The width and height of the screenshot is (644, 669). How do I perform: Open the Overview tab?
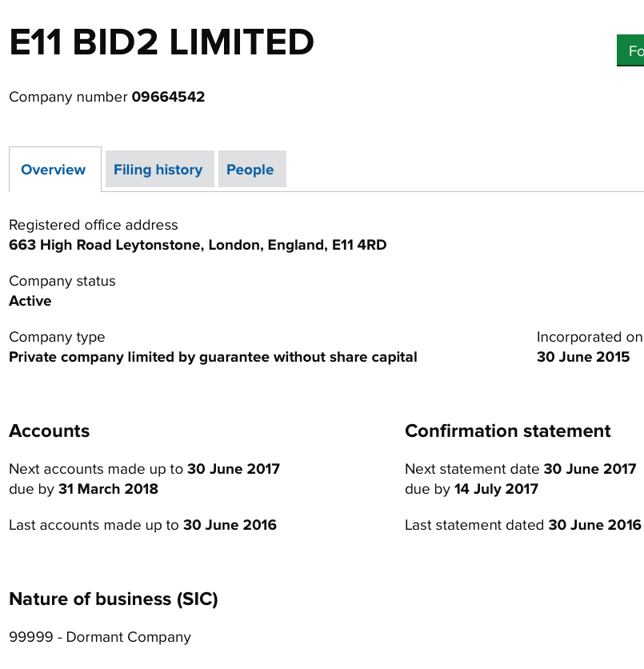pyautogui.click(x=54, y=170)
